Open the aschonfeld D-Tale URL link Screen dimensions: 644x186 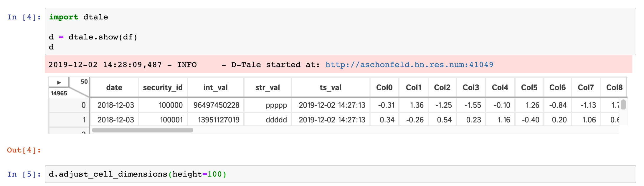tap(409, 65)
